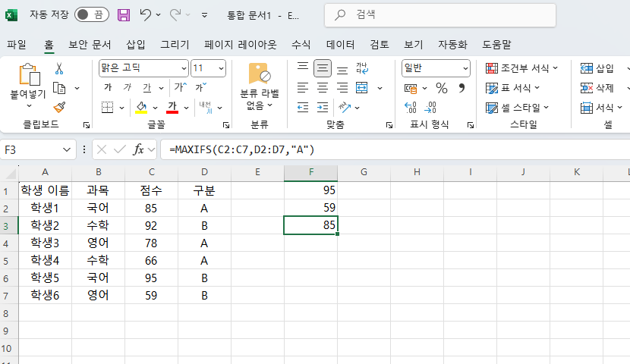Apply Italic formatting
This screenshot has width=630, height=364.
(128, 87)
